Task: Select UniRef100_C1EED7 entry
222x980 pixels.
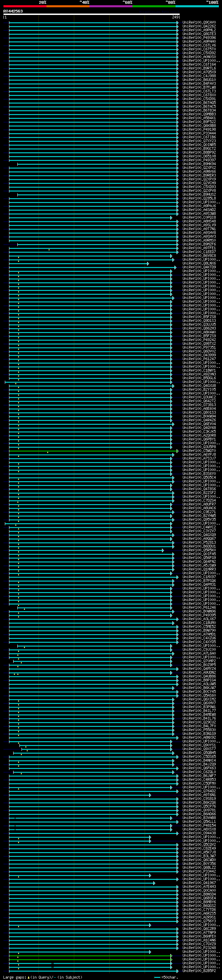Action: pyautogui.click(x=199, y=252)
